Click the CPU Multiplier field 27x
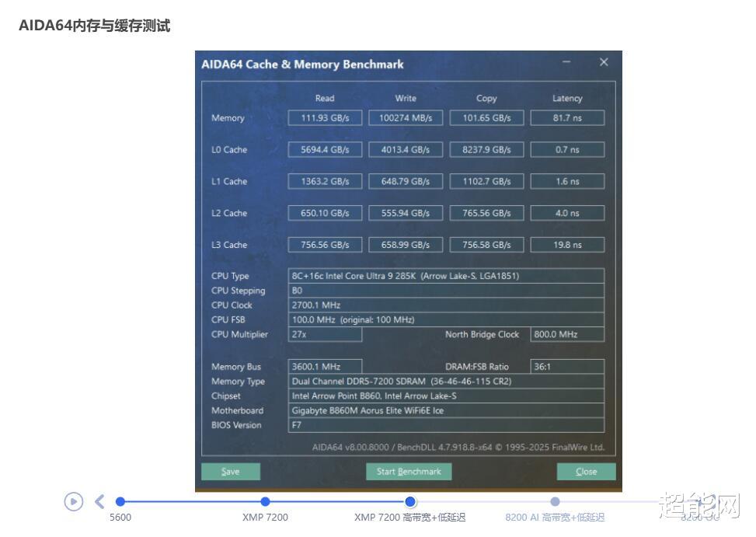Image resolution: width=756 pixels, height=537 pixels. pos(325,334)
